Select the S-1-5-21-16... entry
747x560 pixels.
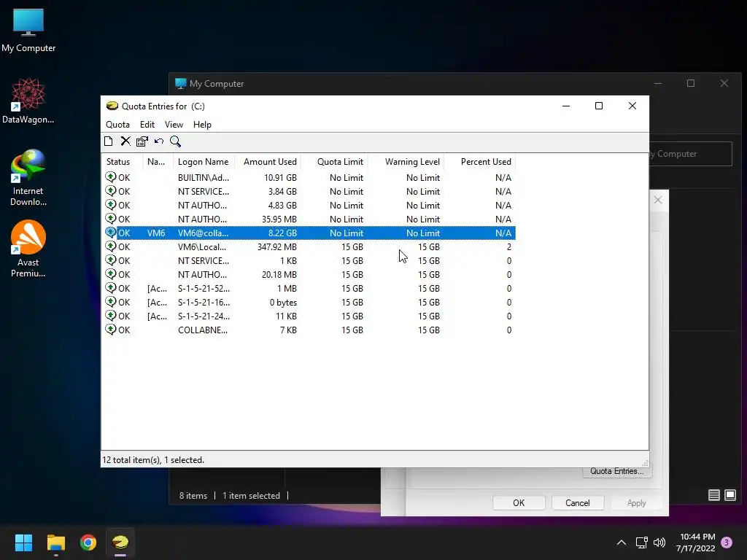[x=309, y=302]
